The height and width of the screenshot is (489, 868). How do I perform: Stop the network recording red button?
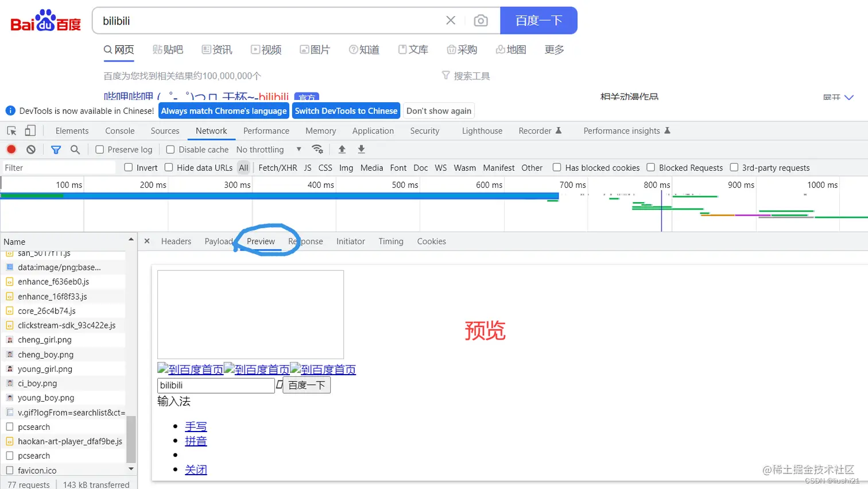[x=11, y=149]
